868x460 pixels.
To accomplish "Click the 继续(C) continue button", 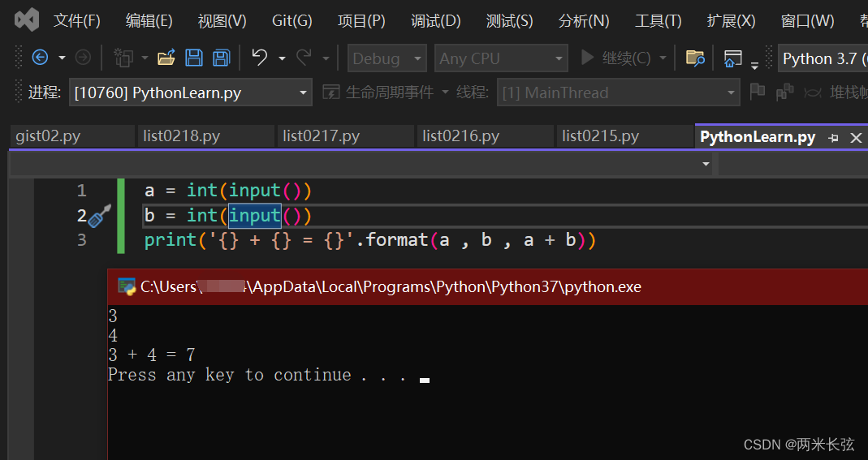I will (x=615, y=58).
